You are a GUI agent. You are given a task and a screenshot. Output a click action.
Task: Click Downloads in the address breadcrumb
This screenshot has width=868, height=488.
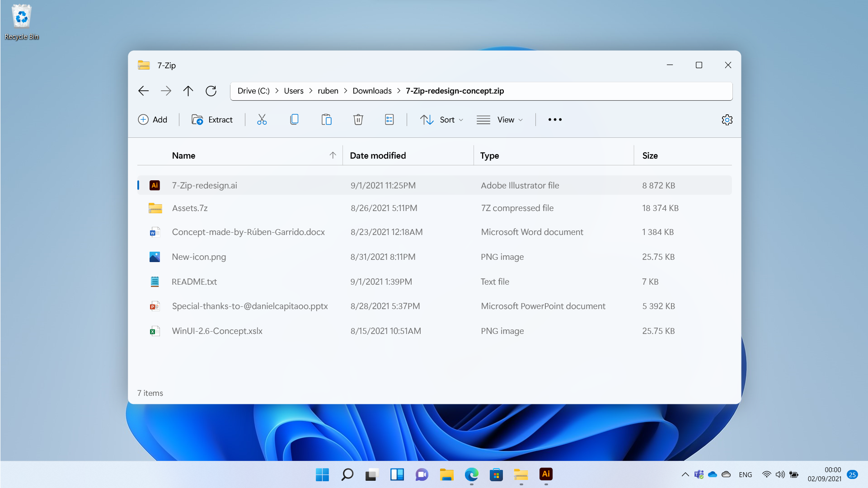pos(372,91)
